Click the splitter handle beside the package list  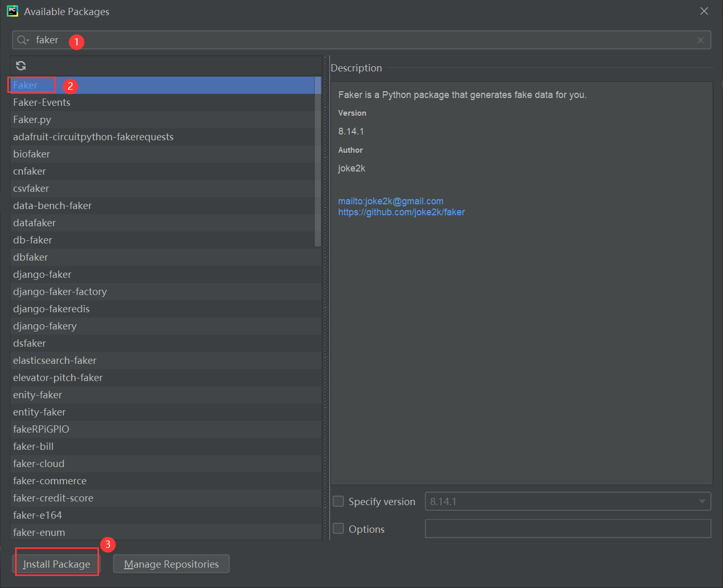[326, 298]
